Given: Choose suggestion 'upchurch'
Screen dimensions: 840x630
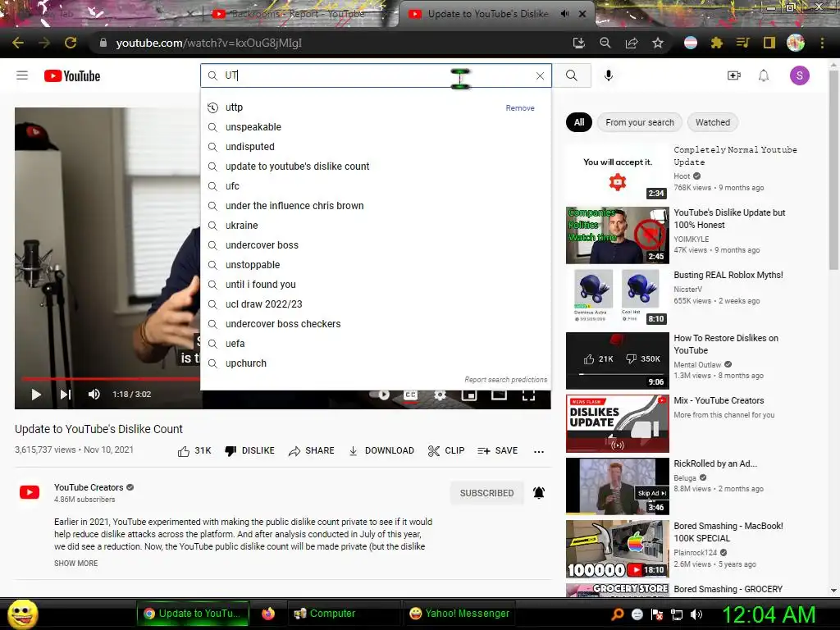Looking at the screenshot, I should [x=376, y=363].
